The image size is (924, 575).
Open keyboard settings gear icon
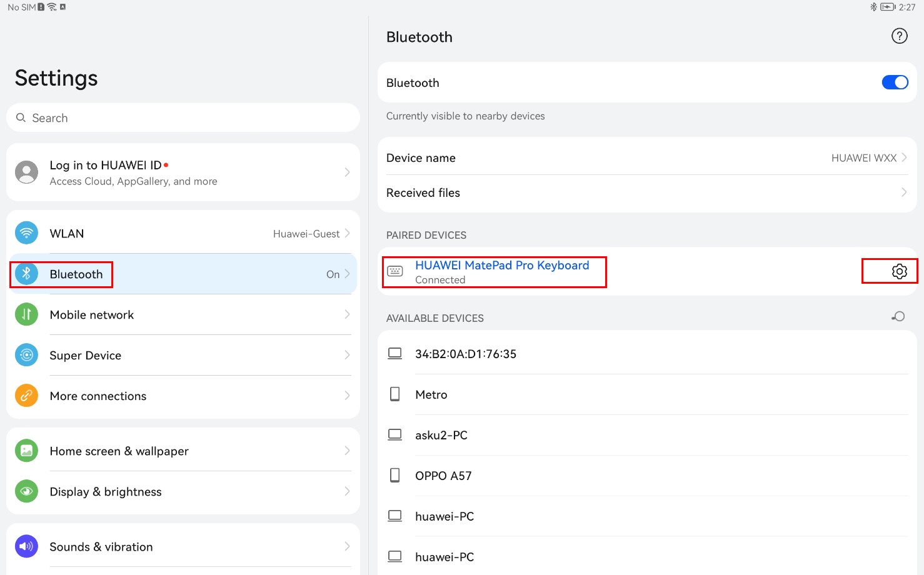point(899,271)
